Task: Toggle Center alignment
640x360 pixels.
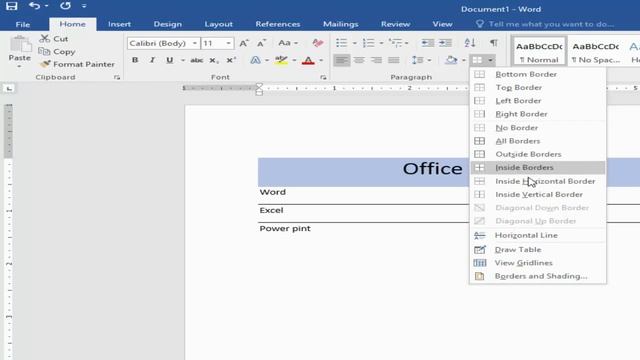Action: (359, 60)
